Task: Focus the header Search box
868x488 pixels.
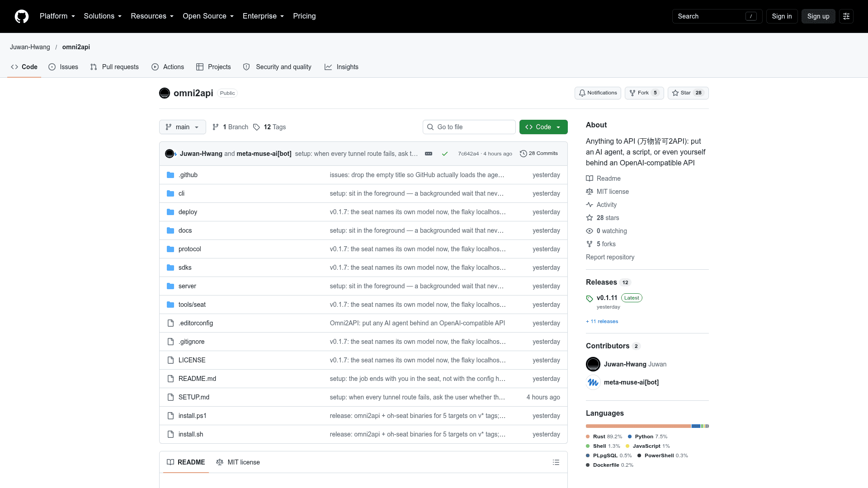Action: point(717,16)
